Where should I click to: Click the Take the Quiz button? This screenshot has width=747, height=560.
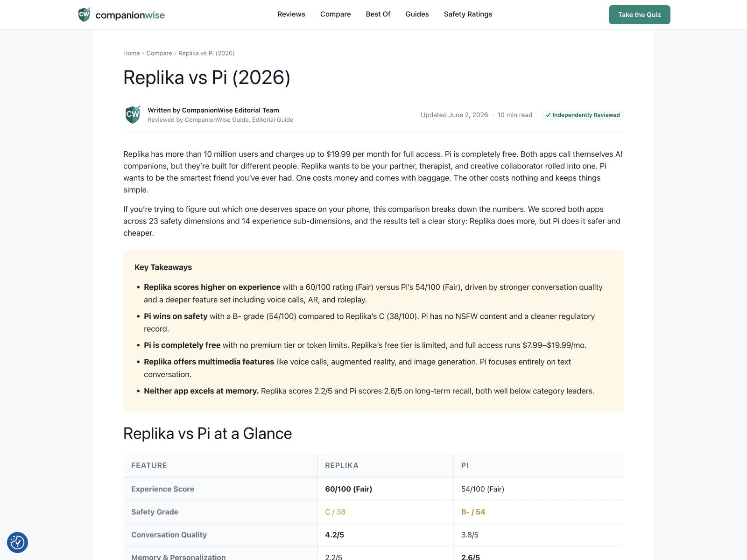pyautogui.click(x=640, y=15)
